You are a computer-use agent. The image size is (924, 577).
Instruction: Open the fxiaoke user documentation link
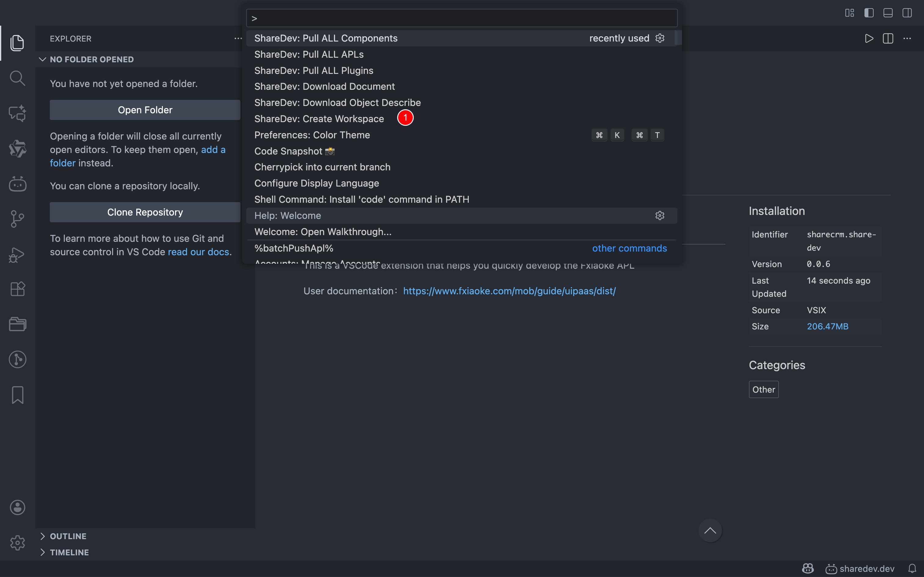point(509,291)
